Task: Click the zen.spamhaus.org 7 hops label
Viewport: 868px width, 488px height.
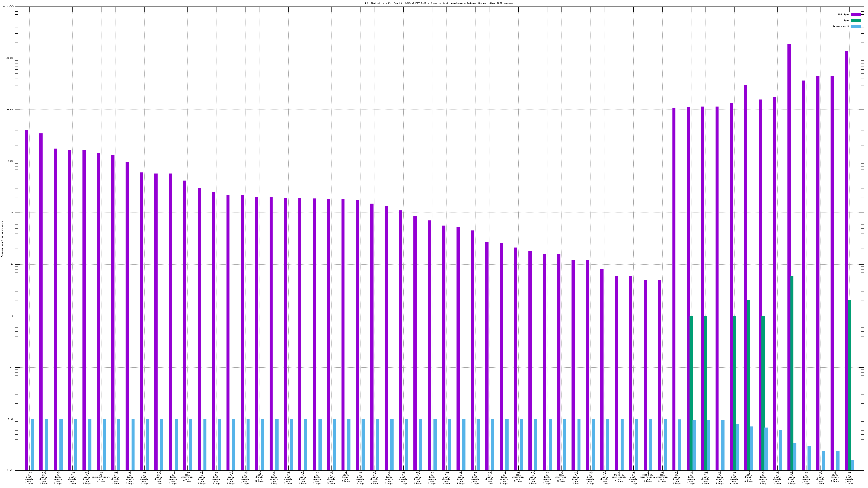Action: [x=187, y=477]
